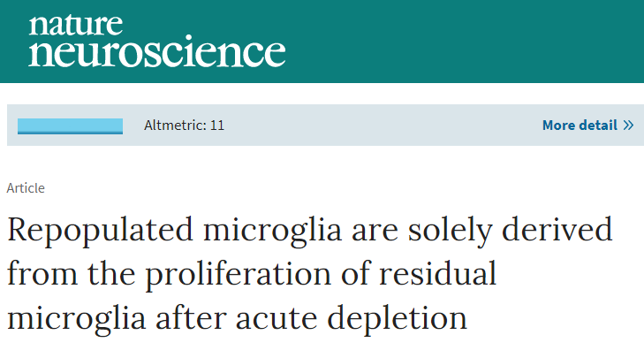Click the number 11 in the Altmetric score
The width and height of the screenshot is (644, 350).
[x=217, y=125]
